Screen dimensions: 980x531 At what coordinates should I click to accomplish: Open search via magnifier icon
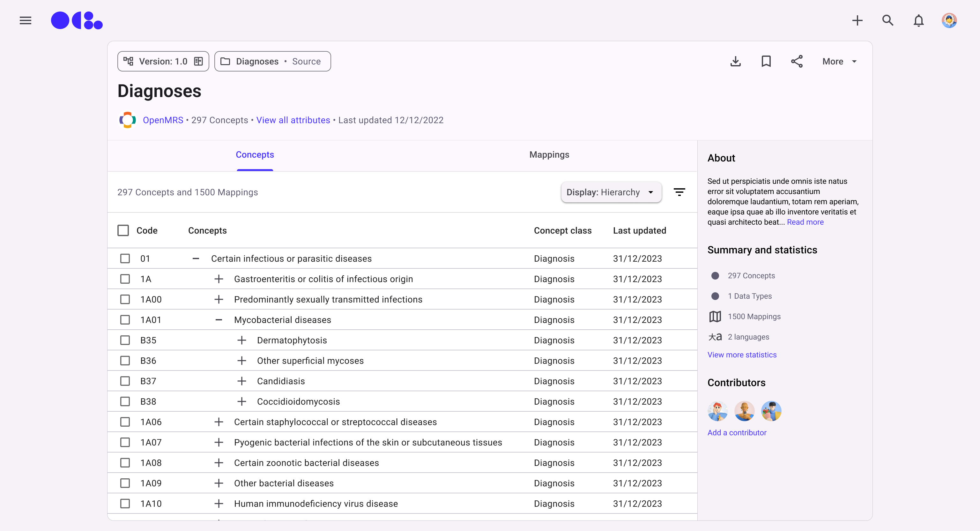887,20
